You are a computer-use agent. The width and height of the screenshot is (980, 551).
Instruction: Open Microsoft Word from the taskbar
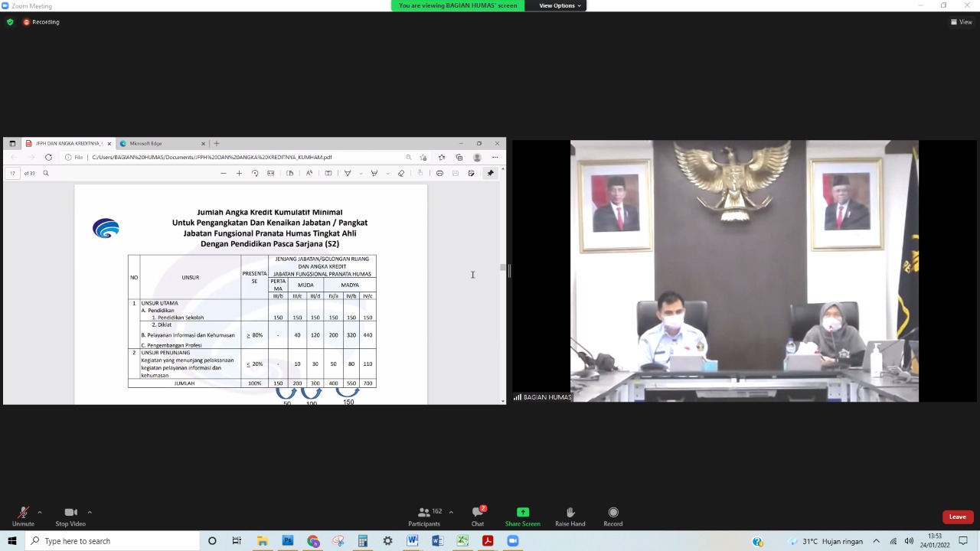437,541
